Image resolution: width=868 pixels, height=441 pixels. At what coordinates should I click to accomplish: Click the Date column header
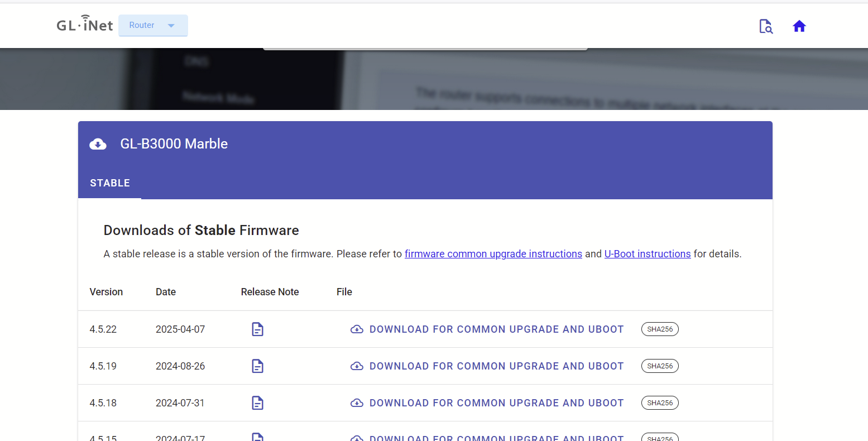(x=166, y=292)
